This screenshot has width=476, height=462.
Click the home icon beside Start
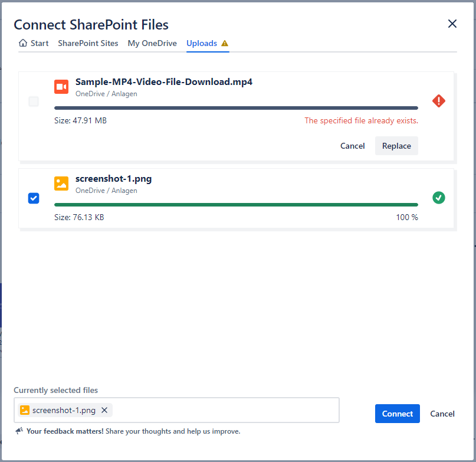(x=23, y=43)
